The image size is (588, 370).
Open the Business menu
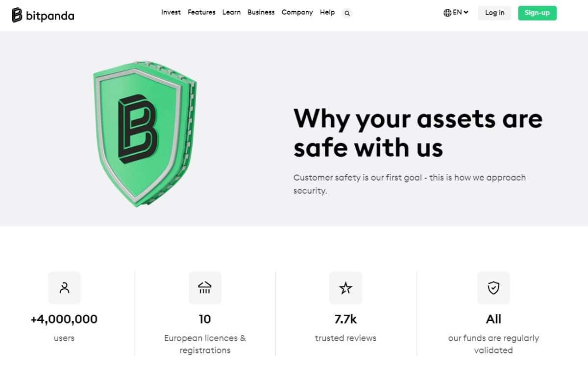261,12
